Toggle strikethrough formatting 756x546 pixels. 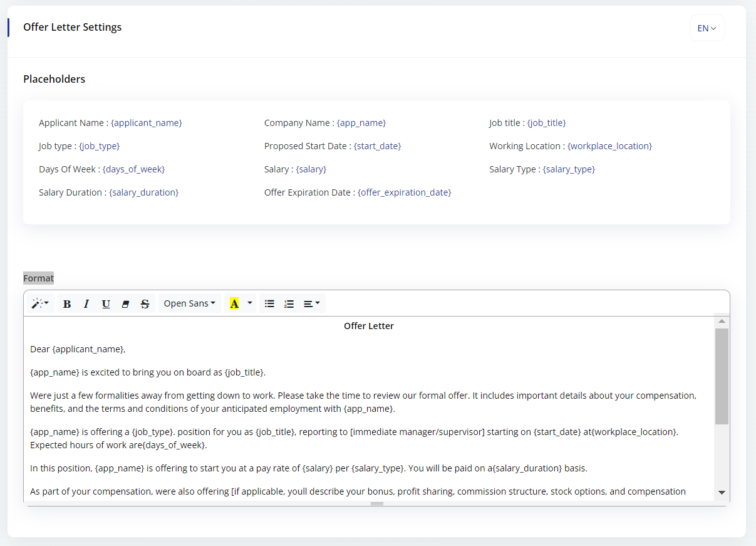click(145, 303)
